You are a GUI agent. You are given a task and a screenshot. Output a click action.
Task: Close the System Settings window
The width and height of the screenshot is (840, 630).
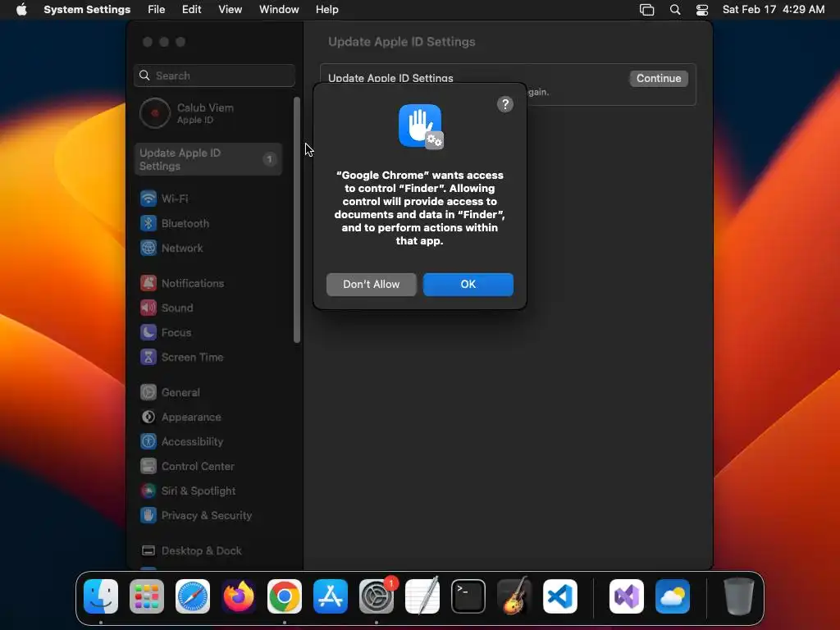148,42
